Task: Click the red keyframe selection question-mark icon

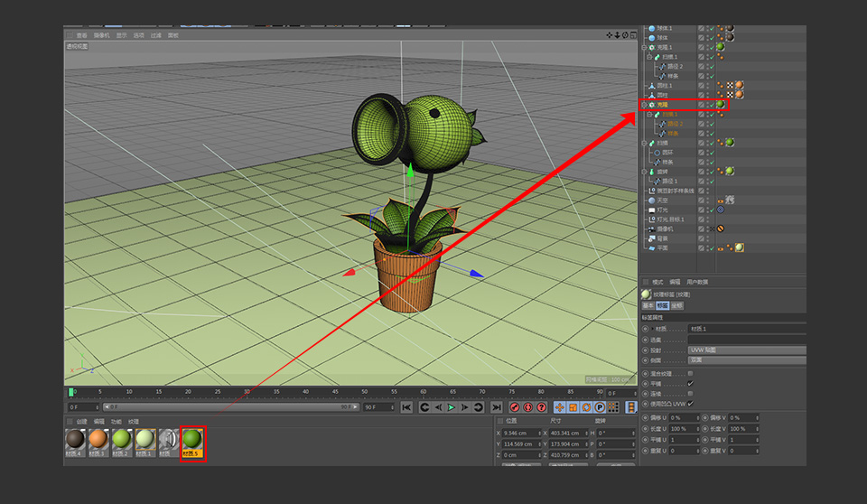Action: (x=541, y=407)
